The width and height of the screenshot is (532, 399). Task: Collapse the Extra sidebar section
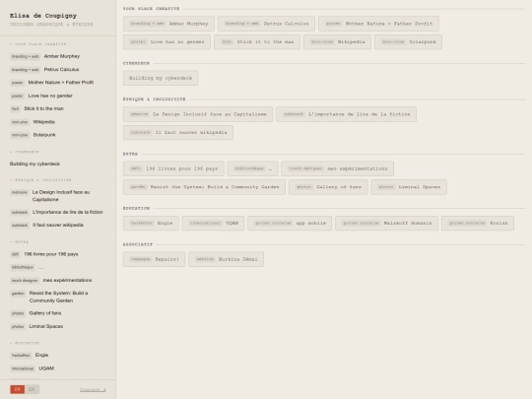(20, 242)
